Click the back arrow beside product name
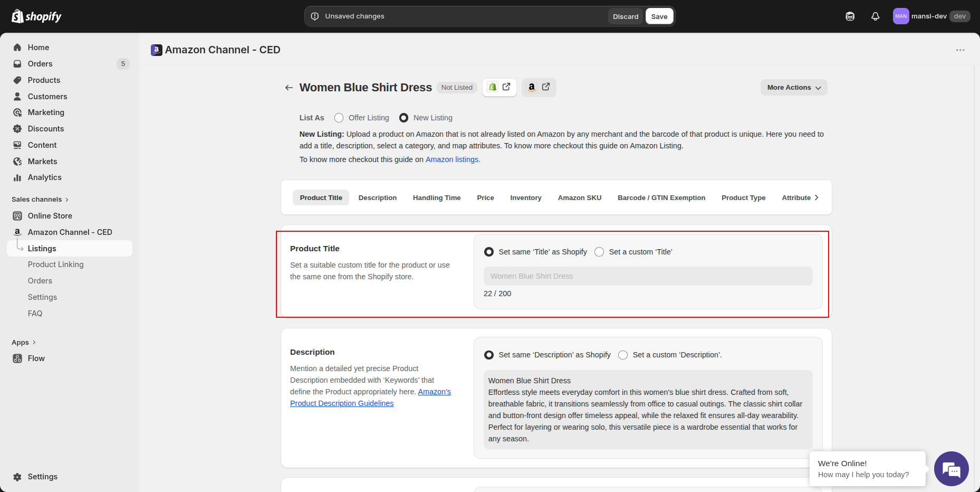 [x=289, y=88]
